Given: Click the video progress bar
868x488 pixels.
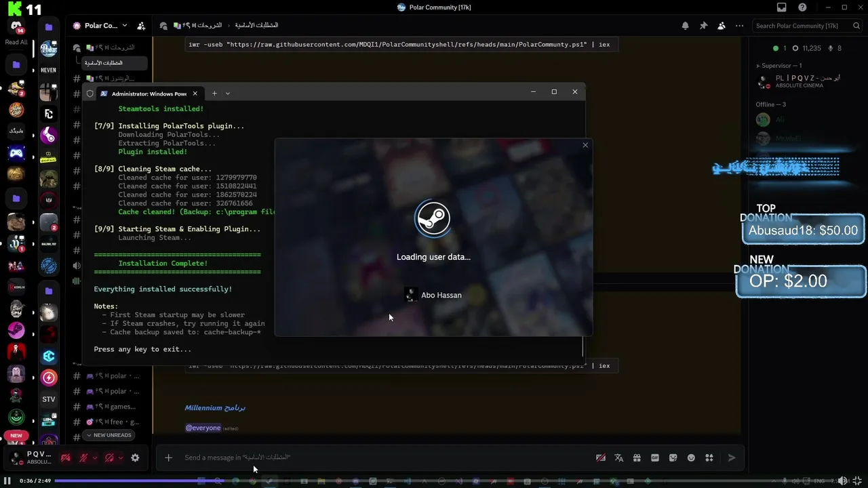Looking at the screenshot, I should (x=444, y=481).
